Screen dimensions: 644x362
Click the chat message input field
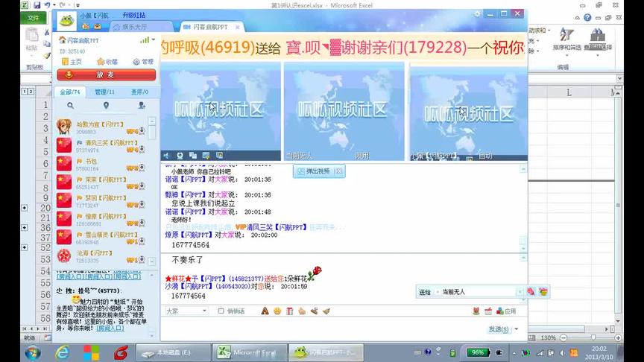click(323, 328)
